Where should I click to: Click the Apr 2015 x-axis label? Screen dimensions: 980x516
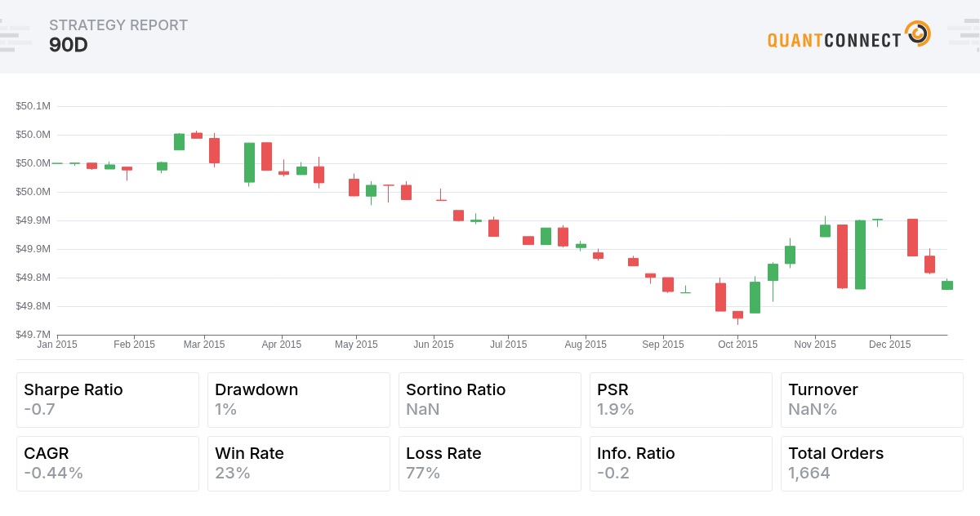281,345
